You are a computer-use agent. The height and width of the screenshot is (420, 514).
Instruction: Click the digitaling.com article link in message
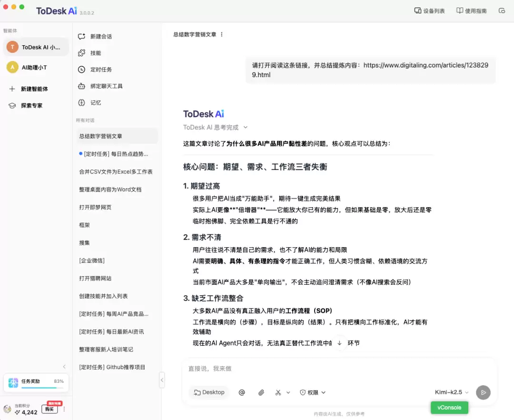[x=370, y=70]
